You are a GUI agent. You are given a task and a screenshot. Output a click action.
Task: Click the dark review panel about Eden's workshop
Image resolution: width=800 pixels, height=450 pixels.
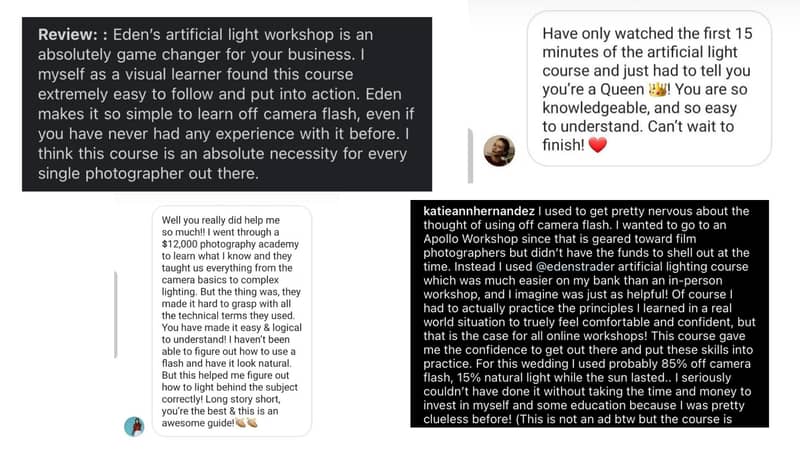227,104
